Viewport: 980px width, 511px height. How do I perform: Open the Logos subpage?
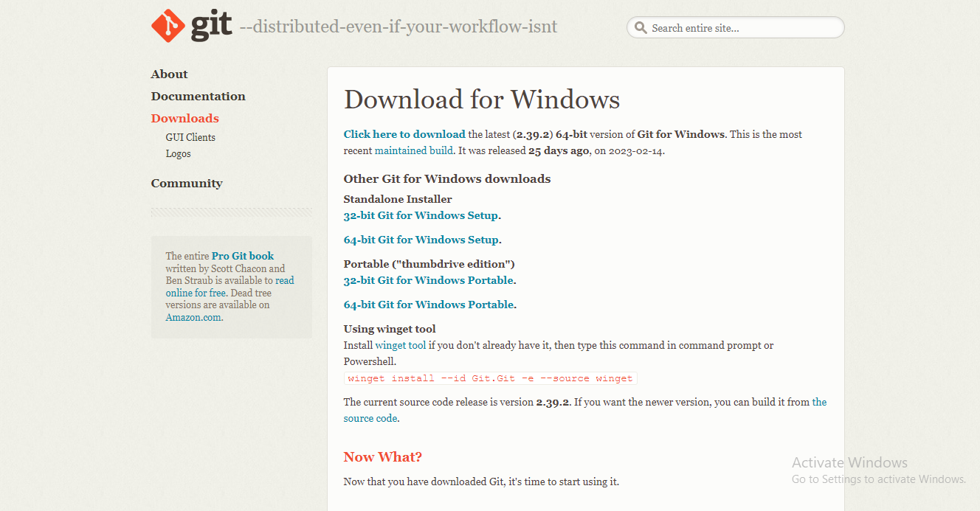pyautogui.click(x=178, y=153)
